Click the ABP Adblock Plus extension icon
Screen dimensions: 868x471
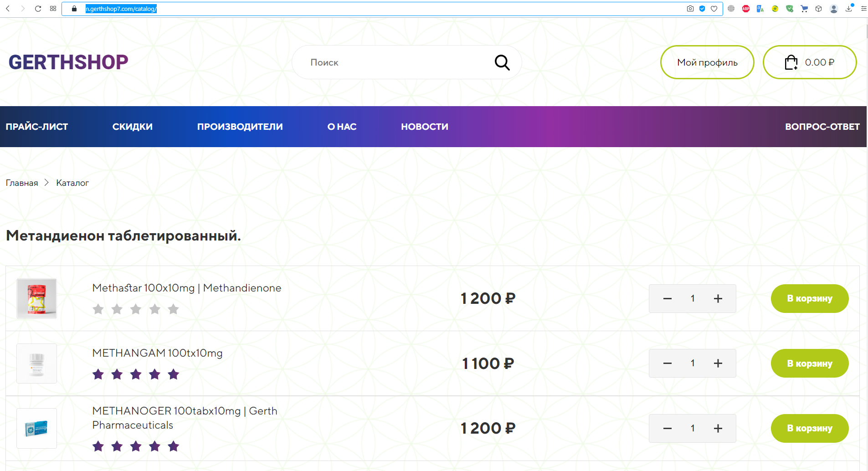pyautogui.click(x=746, y=9)
